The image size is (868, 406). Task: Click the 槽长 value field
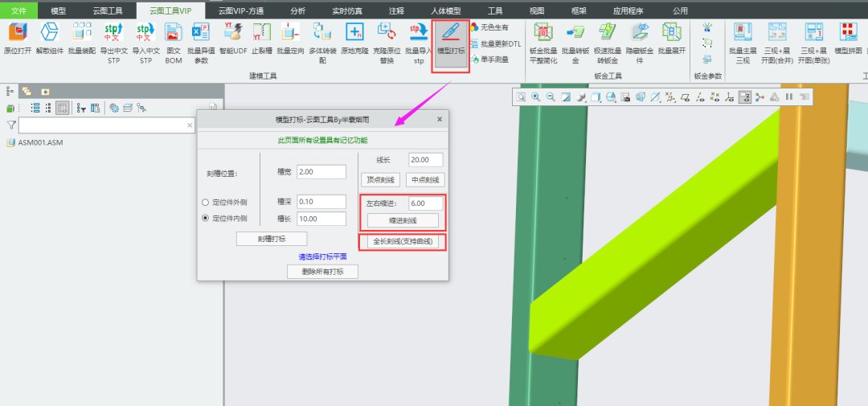[x=321, y=219]
